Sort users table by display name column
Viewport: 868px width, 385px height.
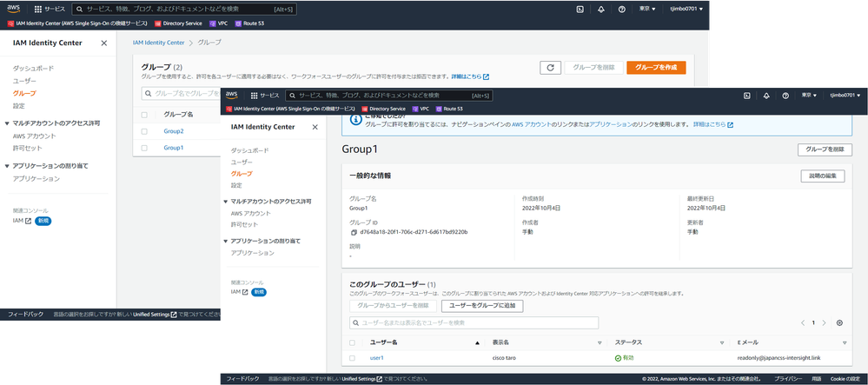click(547, 342)
